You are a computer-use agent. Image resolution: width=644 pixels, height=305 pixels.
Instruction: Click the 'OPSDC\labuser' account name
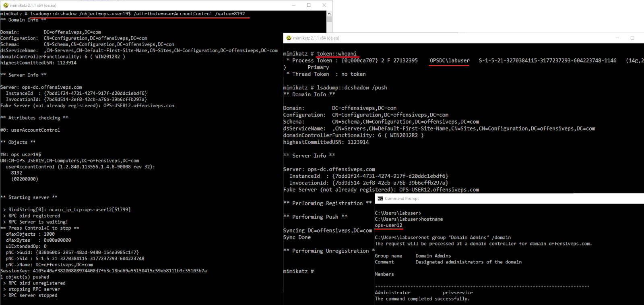point(449,60)
